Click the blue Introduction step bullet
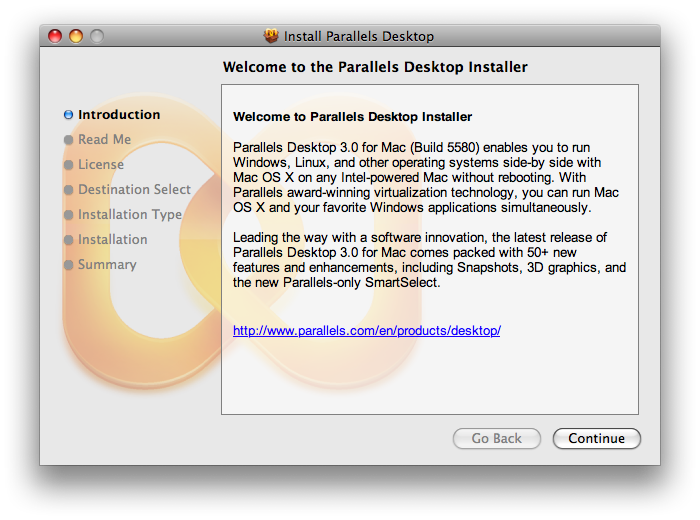Screen dimensions: 700x520 [x=68, y=115]
